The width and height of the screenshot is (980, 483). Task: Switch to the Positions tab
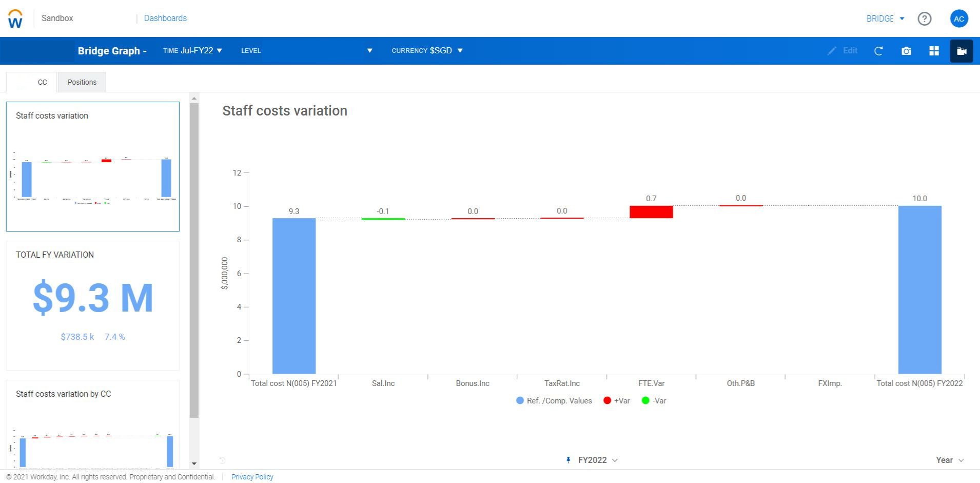coord(82,82)
